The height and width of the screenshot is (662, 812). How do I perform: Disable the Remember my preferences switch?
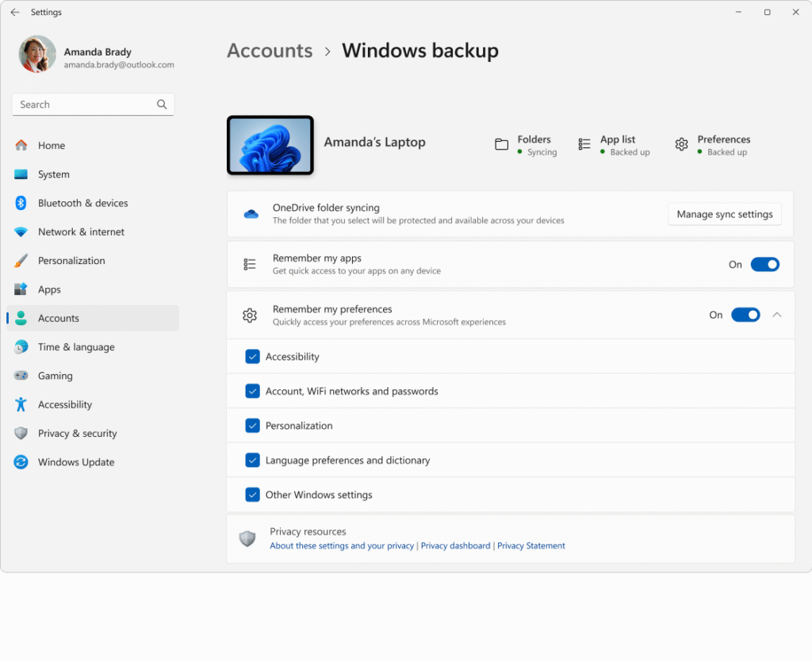[x=745, y=316]
